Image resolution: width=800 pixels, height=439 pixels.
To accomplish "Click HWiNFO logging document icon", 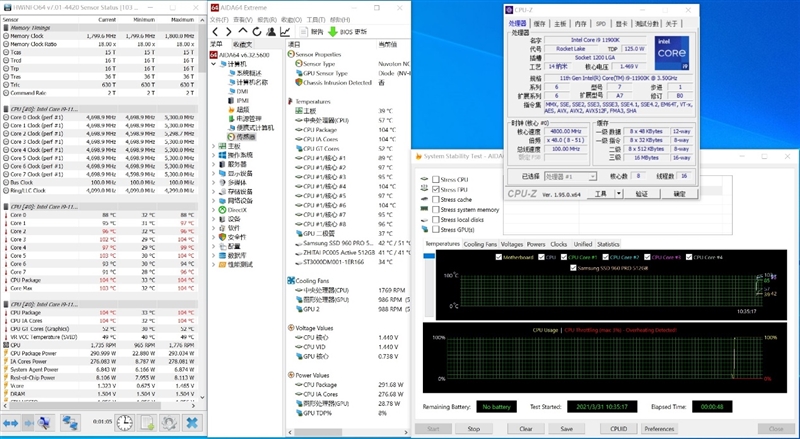I will pos(147,423).
